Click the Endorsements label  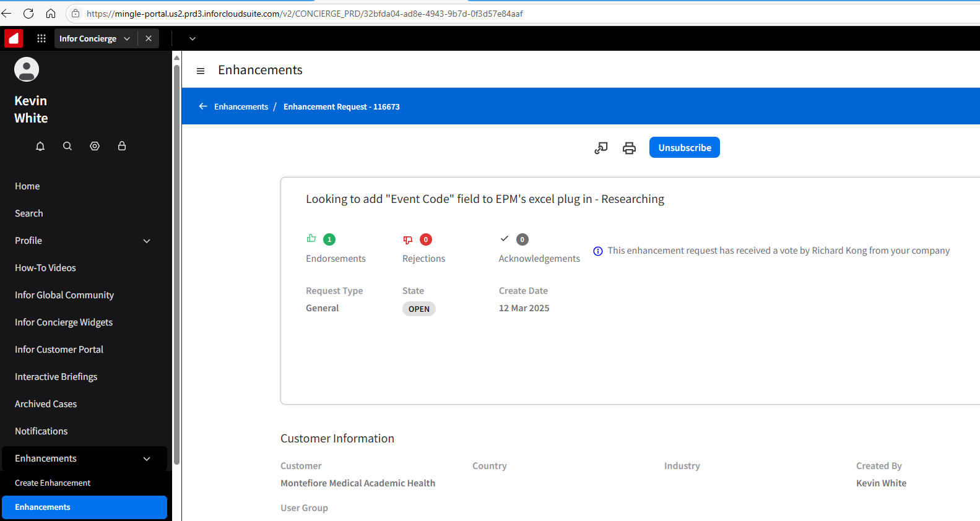click(336, 259)
